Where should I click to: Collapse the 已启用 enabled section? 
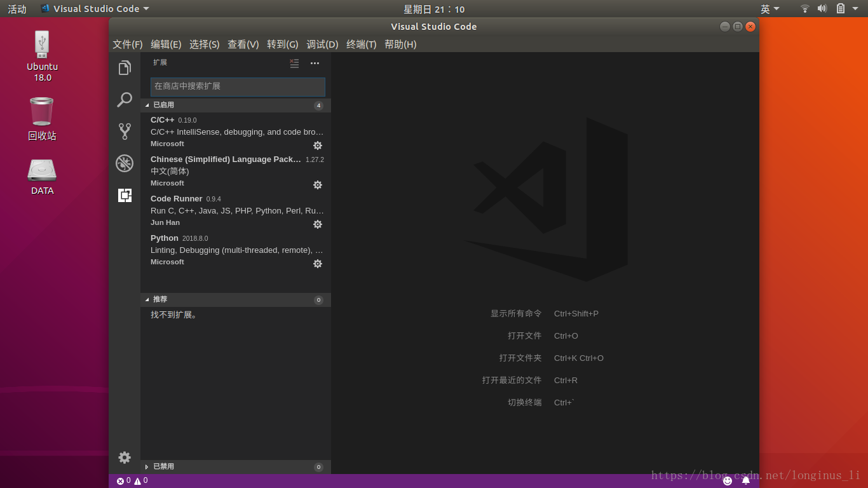[x=236, y=105]
